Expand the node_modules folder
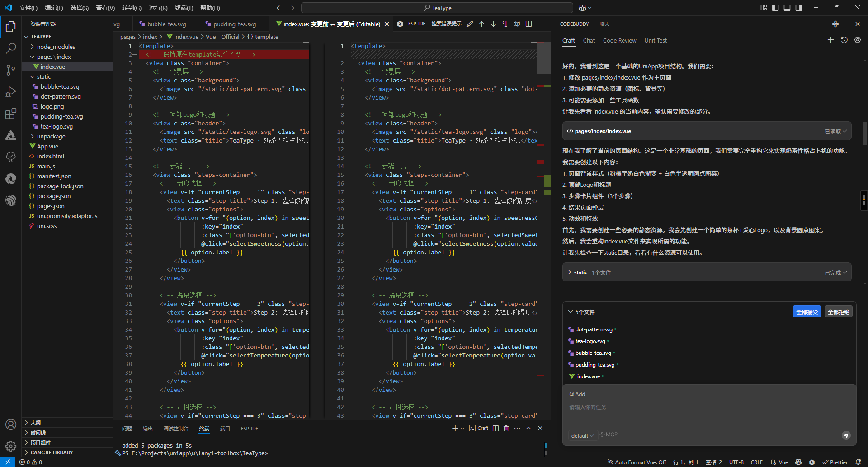This screenshot has height=467, width=868. [56, 47]
